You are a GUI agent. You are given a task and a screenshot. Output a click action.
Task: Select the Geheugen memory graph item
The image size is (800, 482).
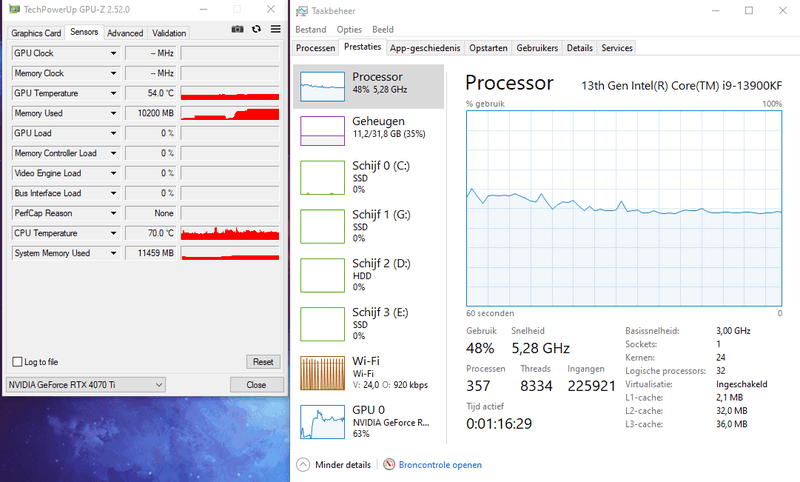pos(322,131)
